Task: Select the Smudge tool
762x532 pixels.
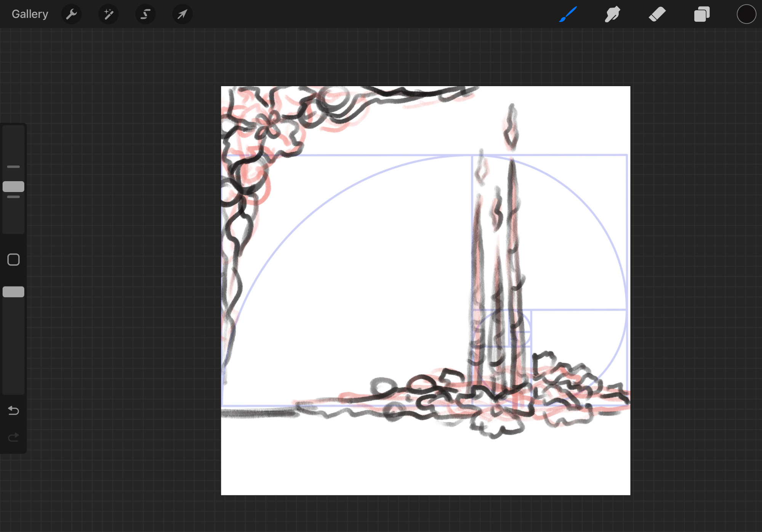Action: pos(613,14)
